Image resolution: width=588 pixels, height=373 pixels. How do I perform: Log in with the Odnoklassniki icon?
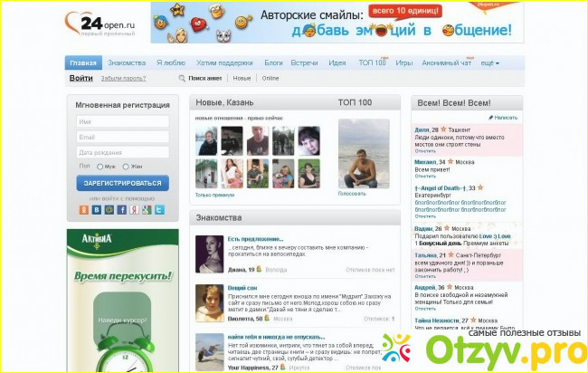pos(83,210)
